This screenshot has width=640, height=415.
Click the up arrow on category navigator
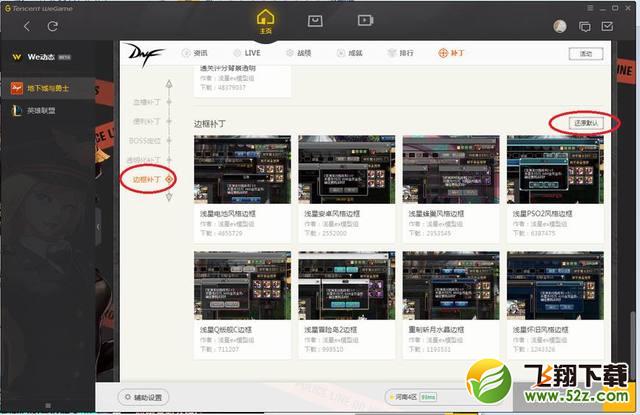click(169, 84)
